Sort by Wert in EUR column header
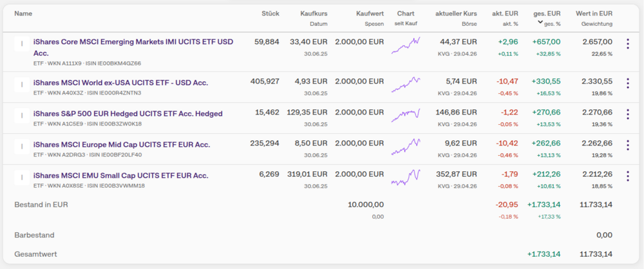Image resolution: width=644 pixels, height=269 pixels. click(x=594, y=14)
